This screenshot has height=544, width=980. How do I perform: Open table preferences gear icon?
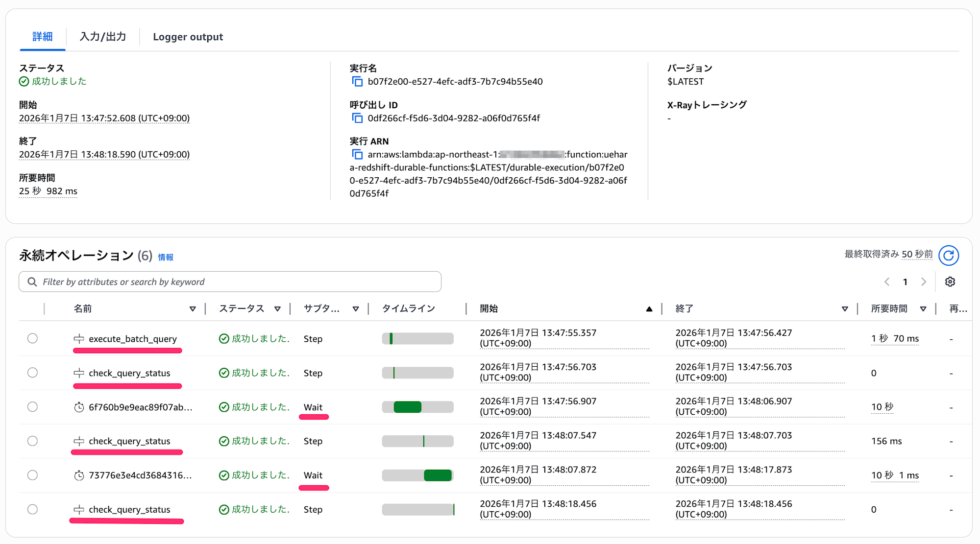950,282
